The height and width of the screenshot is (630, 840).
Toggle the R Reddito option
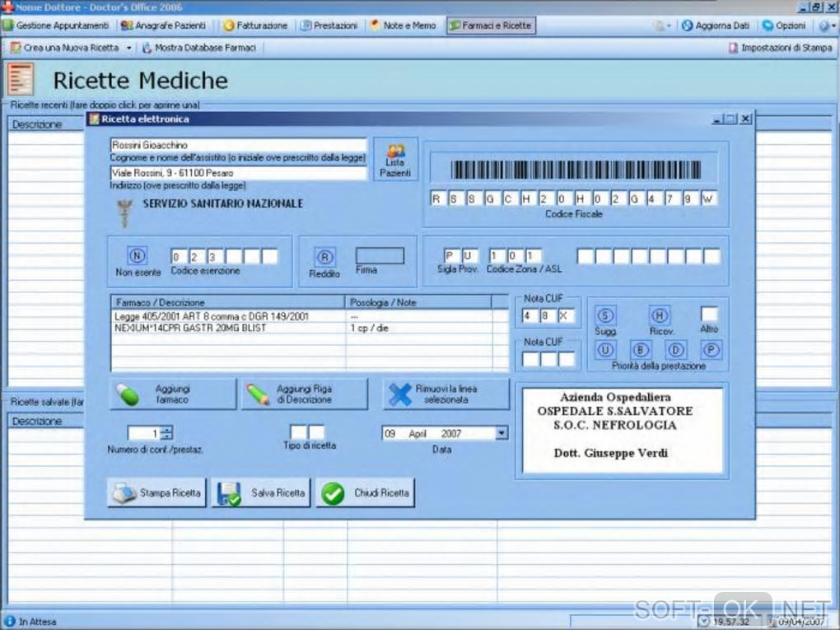click(324, 257)
